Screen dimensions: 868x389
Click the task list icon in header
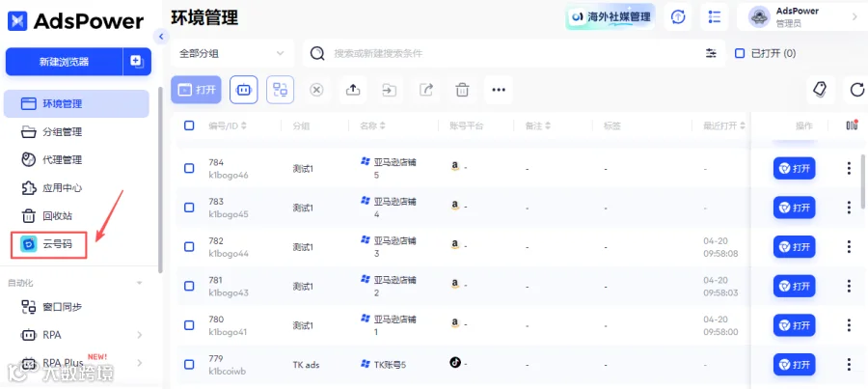tap(714, 17)
